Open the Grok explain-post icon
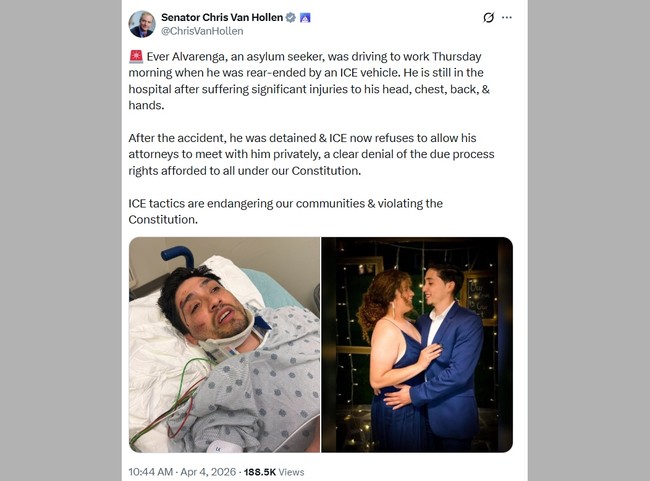Screen dimensions: 650x481 click(488, 18)
